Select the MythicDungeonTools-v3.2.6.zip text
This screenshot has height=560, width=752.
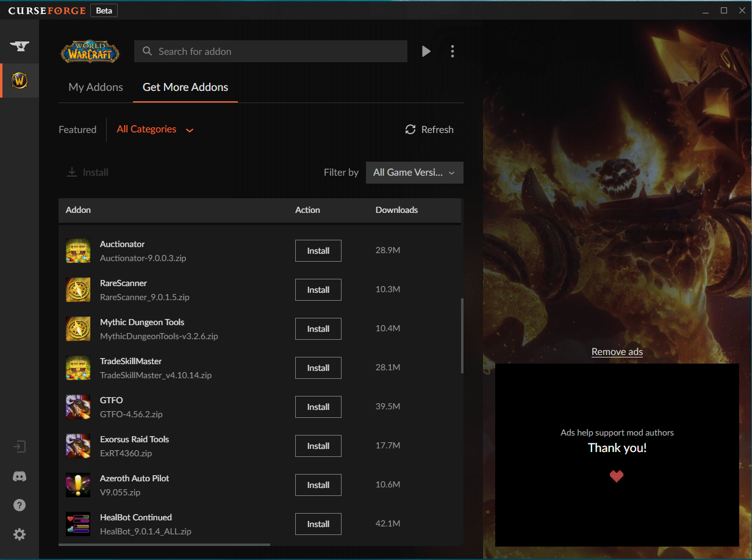pos(159,336)
